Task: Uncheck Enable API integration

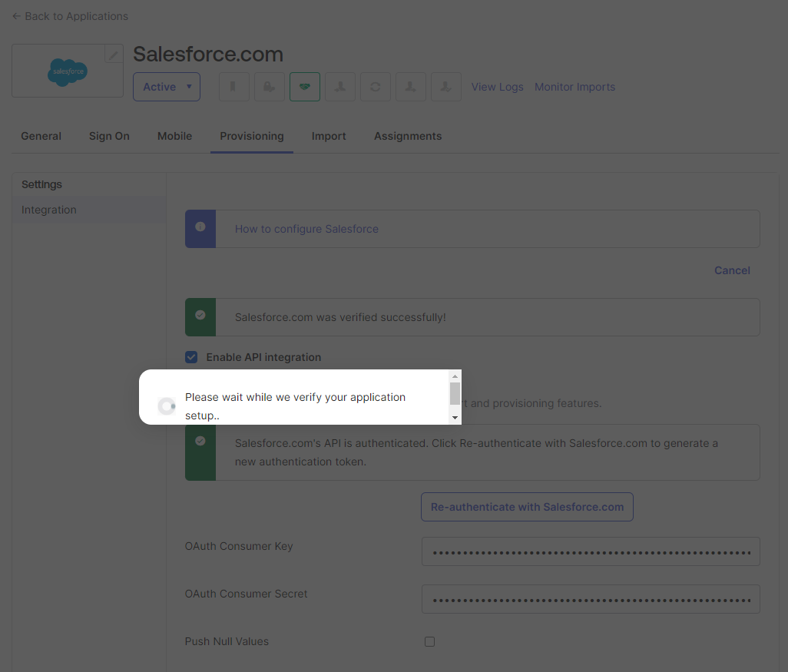Action: (191, 357)
